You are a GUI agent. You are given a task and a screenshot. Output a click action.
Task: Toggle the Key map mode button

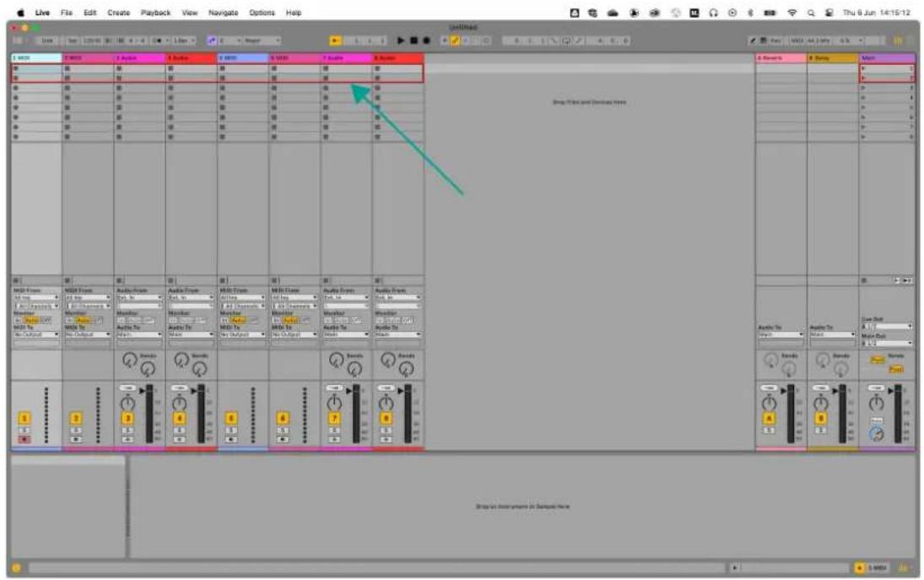777,41
